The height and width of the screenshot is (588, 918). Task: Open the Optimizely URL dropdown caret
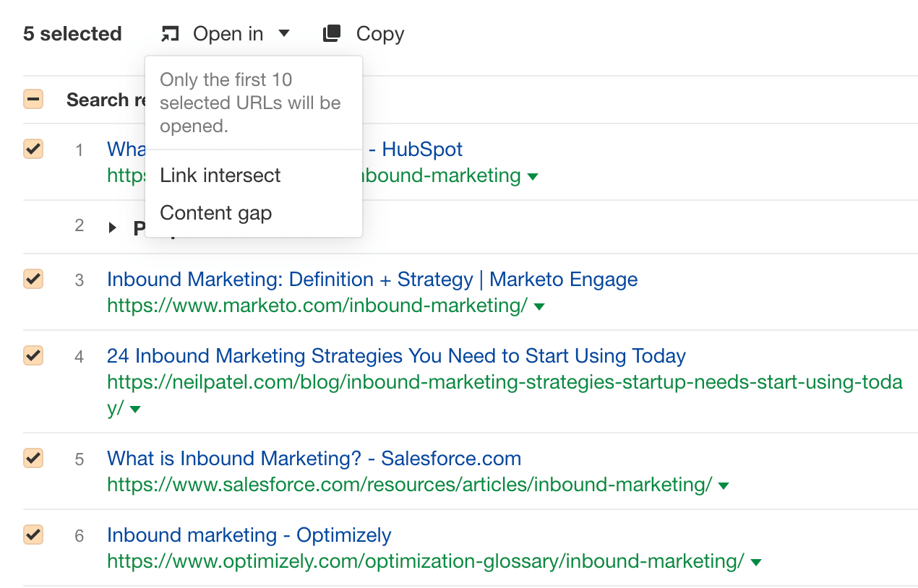click(756, 561)
